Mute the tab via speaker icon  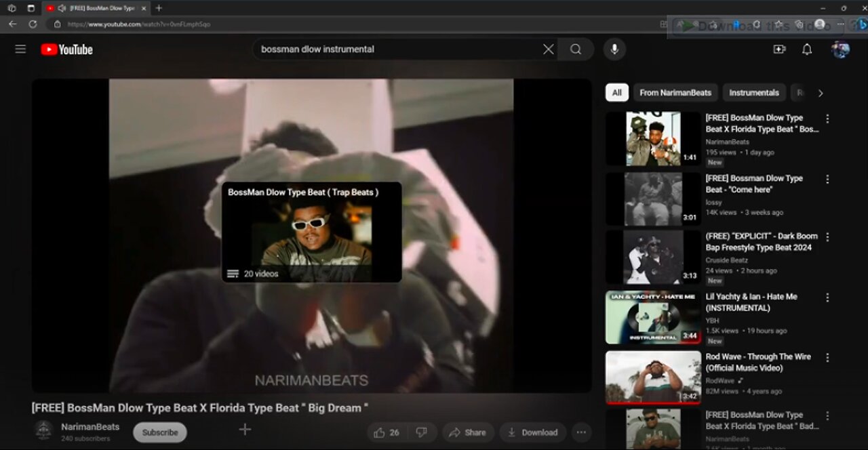[62, 8]
